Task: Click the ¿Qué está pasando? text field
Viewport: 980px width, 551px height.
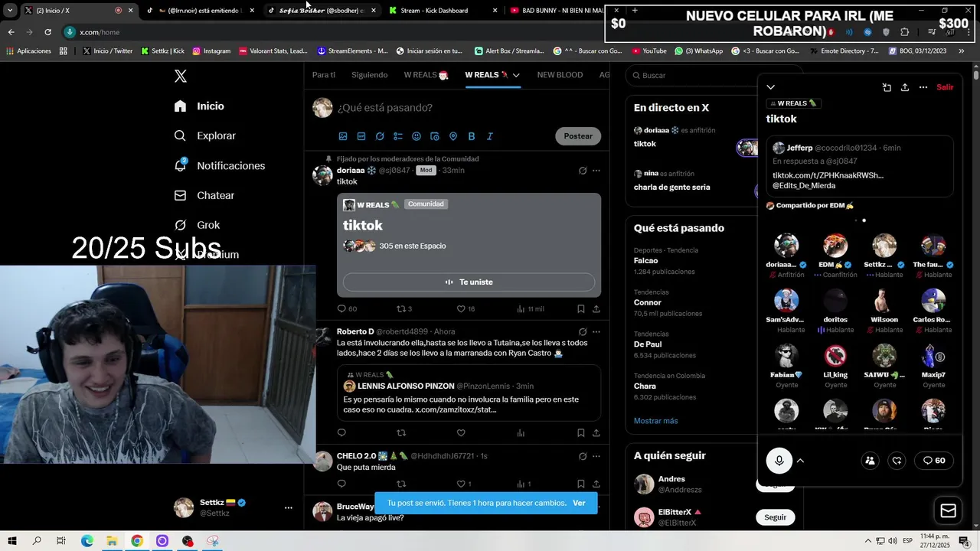Action: coord(385,108)
